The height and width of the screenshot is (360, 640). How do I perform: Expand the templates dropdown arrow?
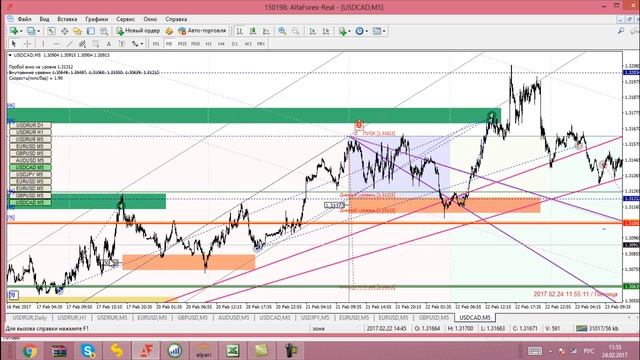[x=384, y=31]
